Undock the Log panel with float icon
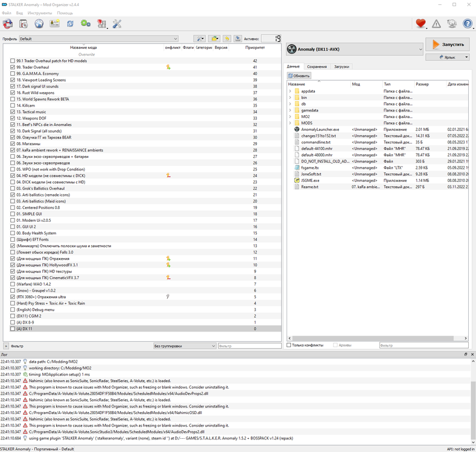The height and width of the screenshot is (452, 476). coord(466,354)
